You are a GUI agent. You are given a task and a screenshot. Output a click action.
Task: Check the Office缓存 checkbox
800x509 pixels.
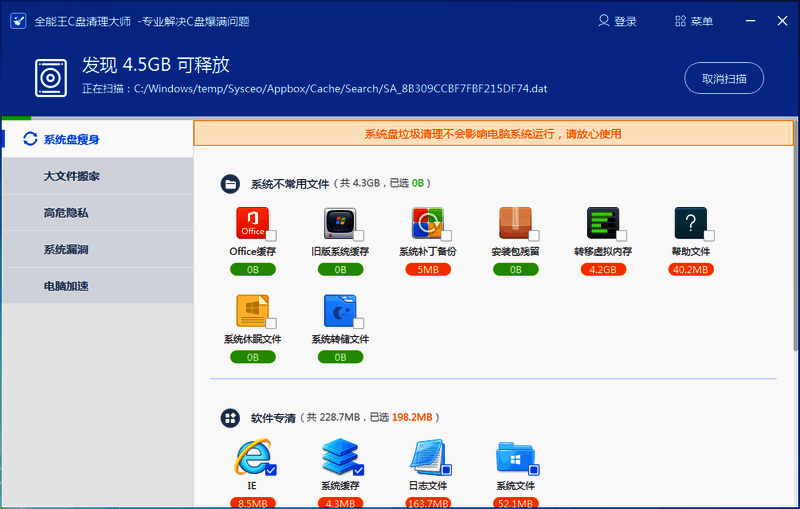pyautogui.click(x=271, y=235)
